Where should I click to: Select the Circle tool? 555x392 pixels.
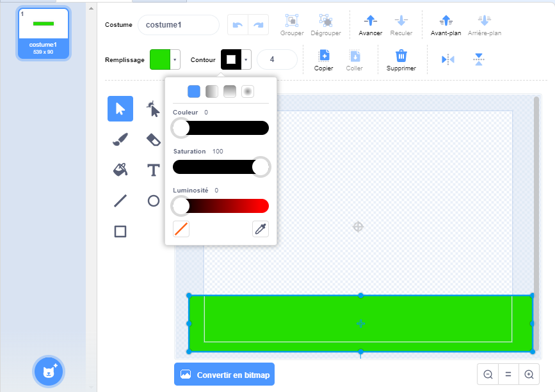[154, 201]
